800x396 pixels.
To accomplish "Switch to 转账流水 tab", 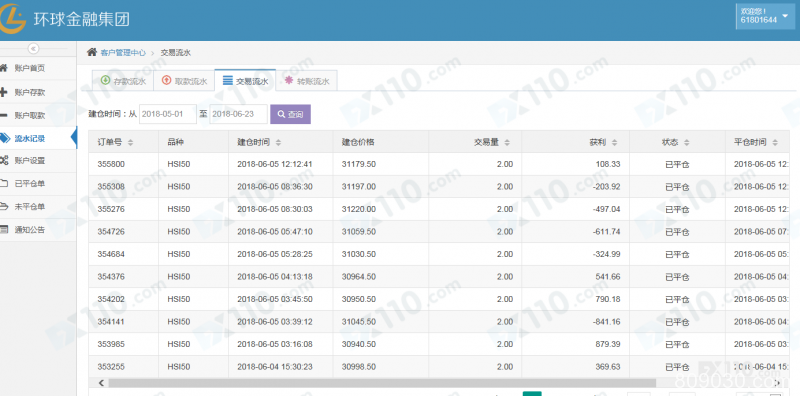I will tap(306, 81).
